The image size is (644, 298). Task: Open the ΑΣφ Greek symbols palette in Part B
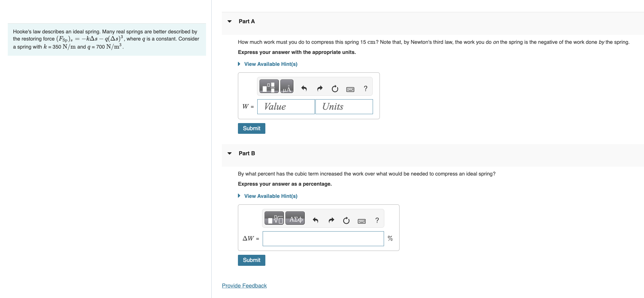click(x=295, y=218)
